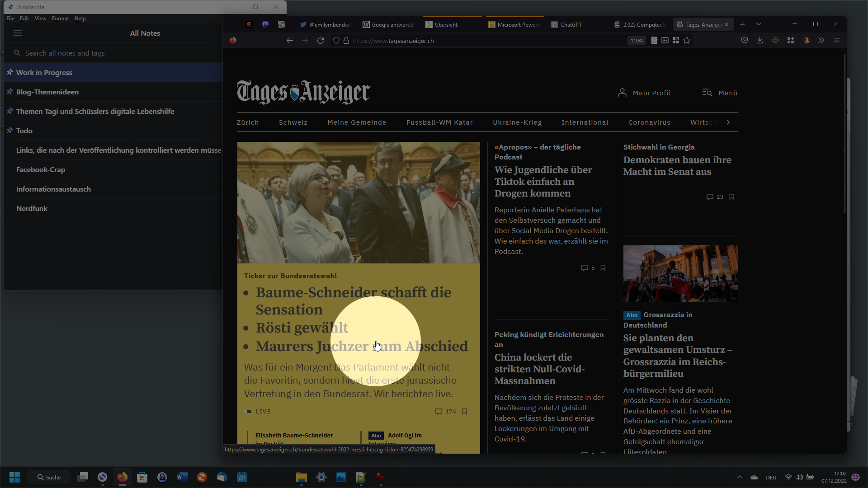Open the Word icon in the taskbar

click(182, 477)
